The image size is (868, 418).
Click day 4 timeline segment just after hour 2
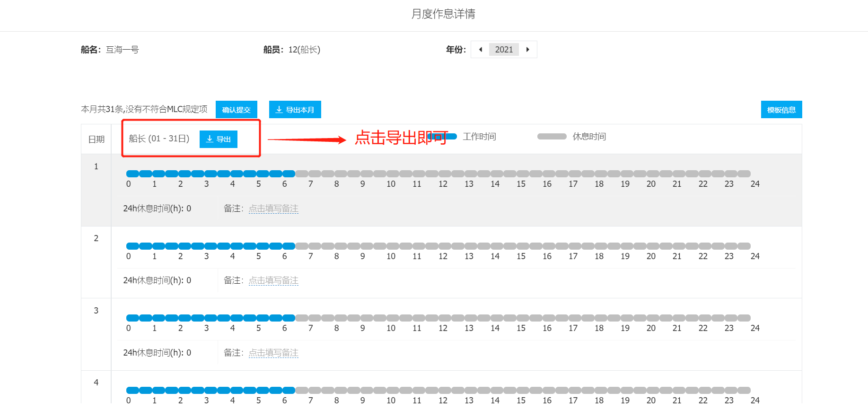(x=184, y=390)
